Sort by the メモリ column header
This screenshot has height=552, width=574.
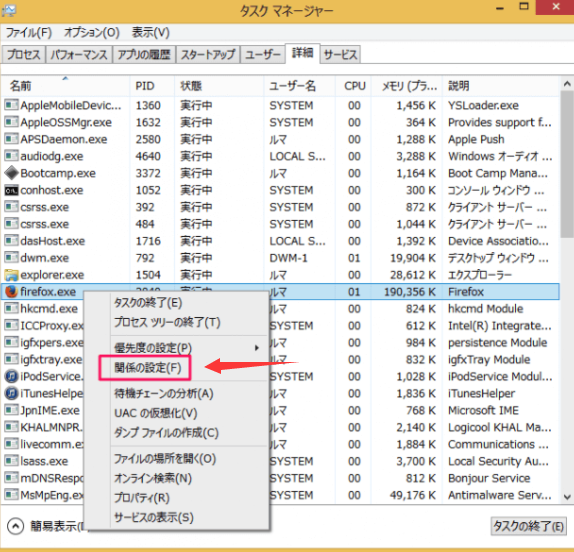pos(407,86)
